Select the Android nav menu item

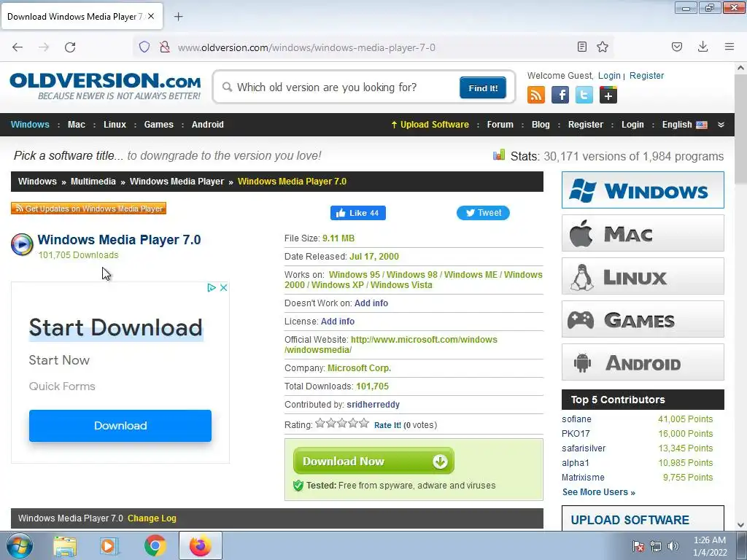(208, 125)
